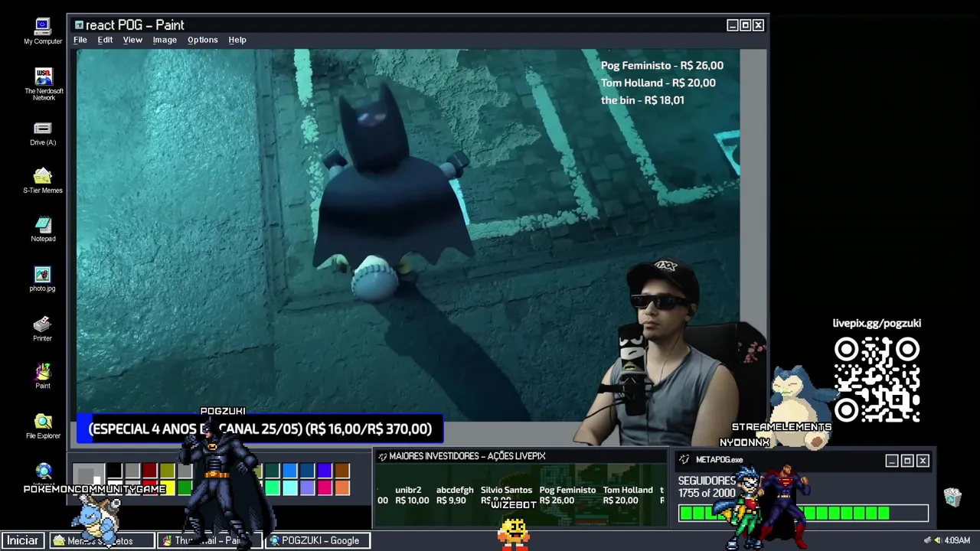
Task: Click the livepix QR code
Action: click(877, 380)
